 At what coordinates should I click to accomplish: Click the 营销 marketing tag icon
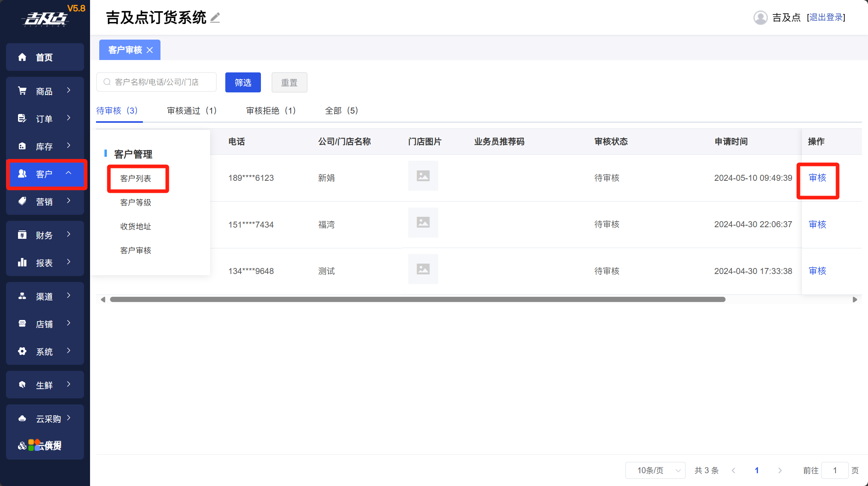click(x=22, y=201)
